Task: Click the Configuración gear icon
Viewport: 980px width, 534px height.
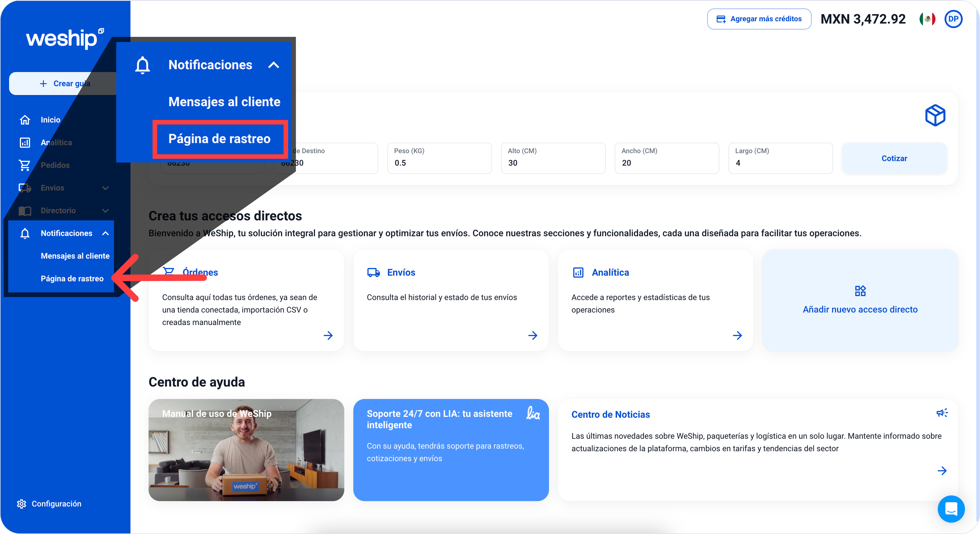Action: click(21, 504)
